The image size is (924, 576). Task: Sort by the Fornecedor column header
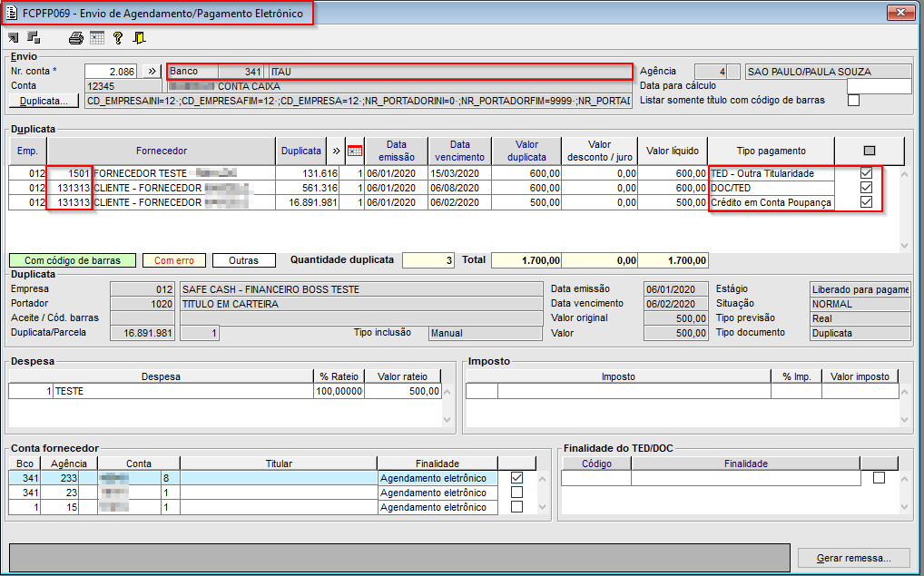coord(161,151)
